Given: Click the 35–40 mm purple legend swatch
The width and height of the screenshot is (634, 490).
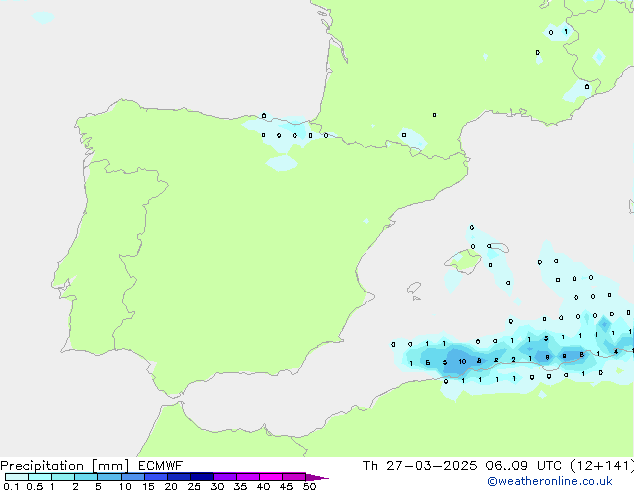Looking at the screenshot, I should pos(248,477).
